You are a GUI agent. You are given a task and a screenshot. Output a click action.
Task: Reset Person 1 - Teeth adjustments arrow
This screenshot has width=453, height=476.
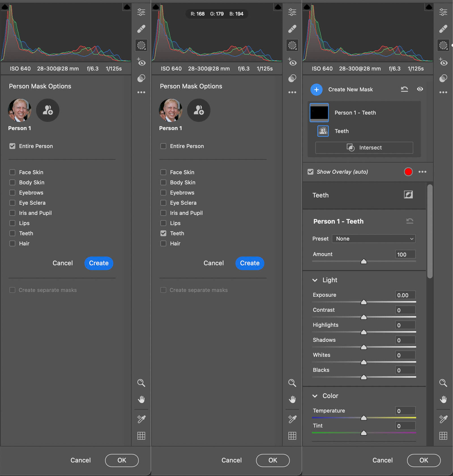(x=410, y=221)
